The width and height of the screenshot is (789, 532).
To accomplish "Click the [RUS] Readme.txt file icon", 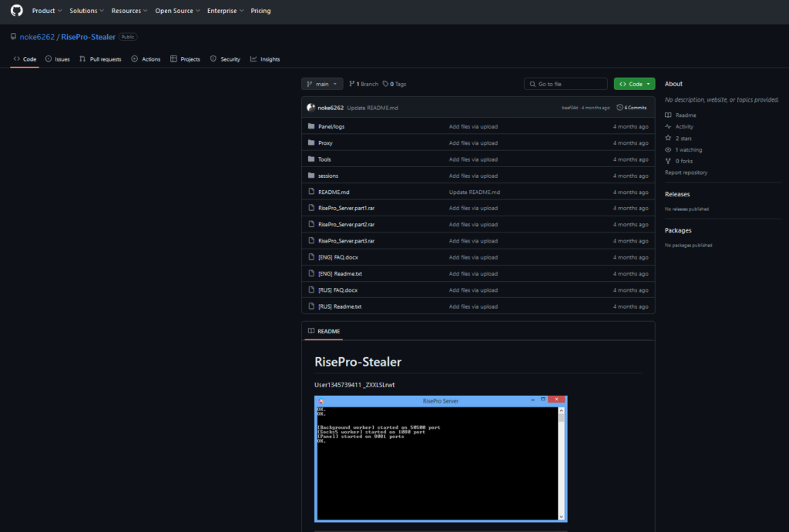I will click(x=311, y=306).
